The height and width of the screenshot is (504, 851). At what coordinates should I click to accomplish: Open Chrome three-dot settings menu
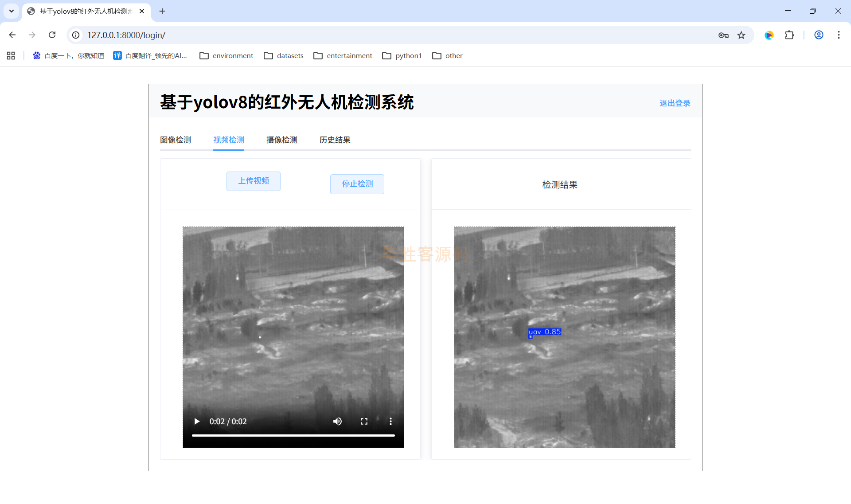click(839, 35)
